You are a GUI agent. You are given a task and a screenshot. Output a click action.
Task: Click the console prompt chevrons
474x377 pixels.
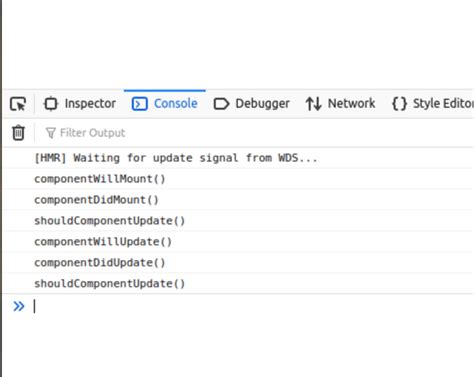click(19, 306)
